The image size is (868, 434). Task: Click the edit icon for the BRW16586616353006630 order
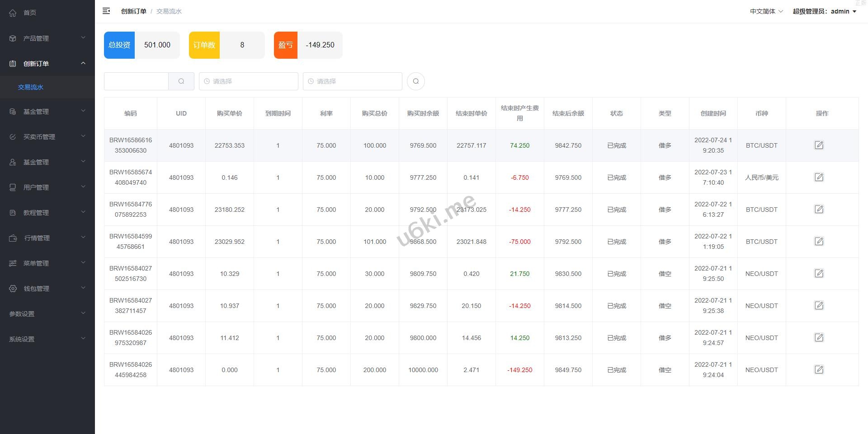(x=819, y=145)
